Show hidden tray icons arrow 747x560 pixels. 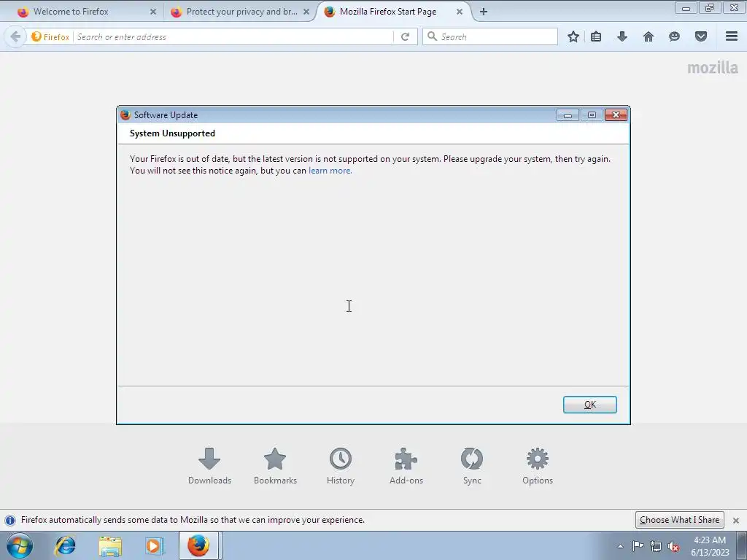click(x=620, y=546)
